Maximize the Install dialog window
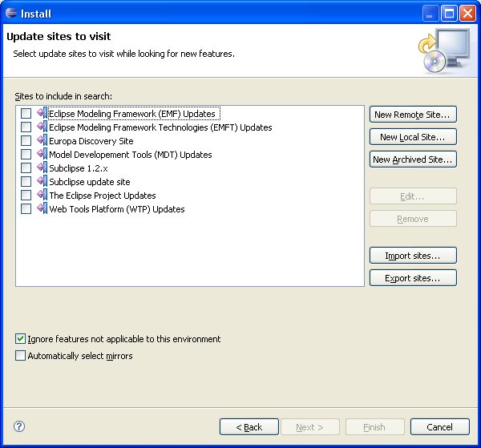The height and width of the screenshot is (448, 481). pos(449,12)
